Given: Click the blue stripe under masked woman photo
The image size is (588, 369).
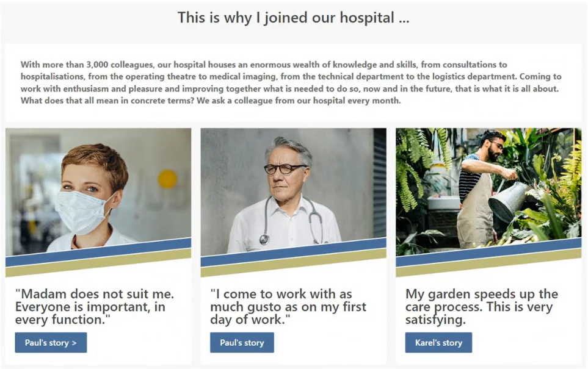Looking at the screenshot, I should click(x=98, y=252).
